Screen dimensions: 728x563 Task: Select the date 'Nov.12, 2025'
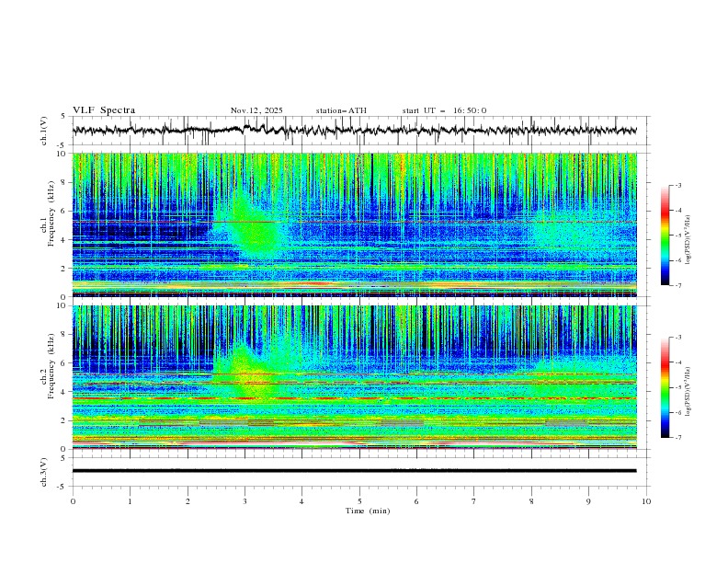(x=256, y=110)
